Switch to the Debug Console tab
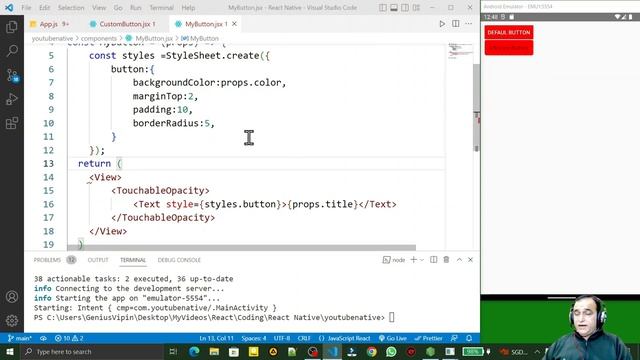 click(x=179, y=260)
